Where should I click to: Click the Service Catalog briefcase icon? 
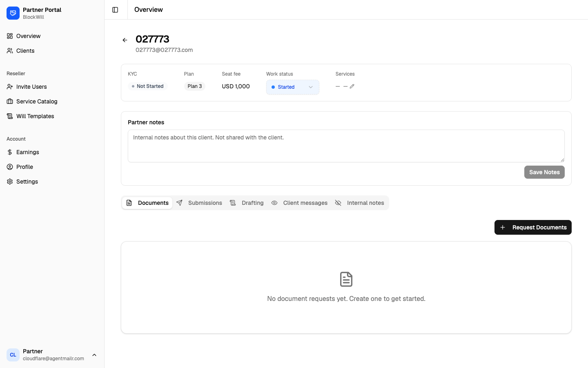(10, 101)
